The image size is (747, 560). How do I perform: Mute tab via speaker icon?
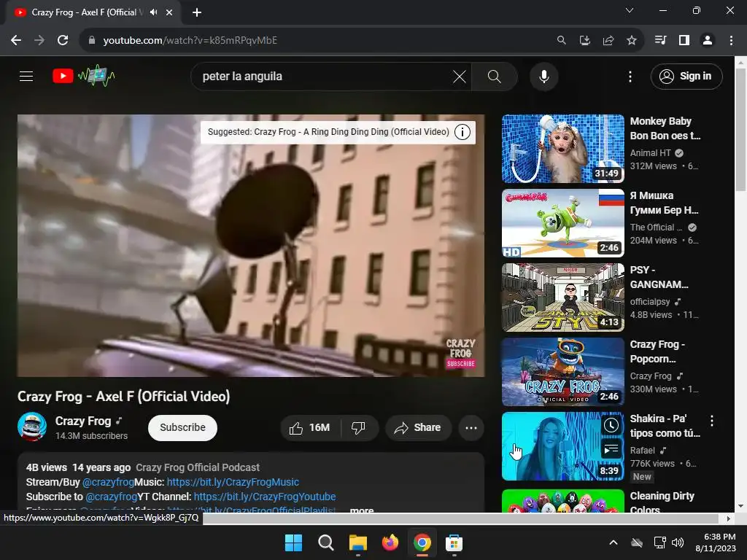point(153,12)
